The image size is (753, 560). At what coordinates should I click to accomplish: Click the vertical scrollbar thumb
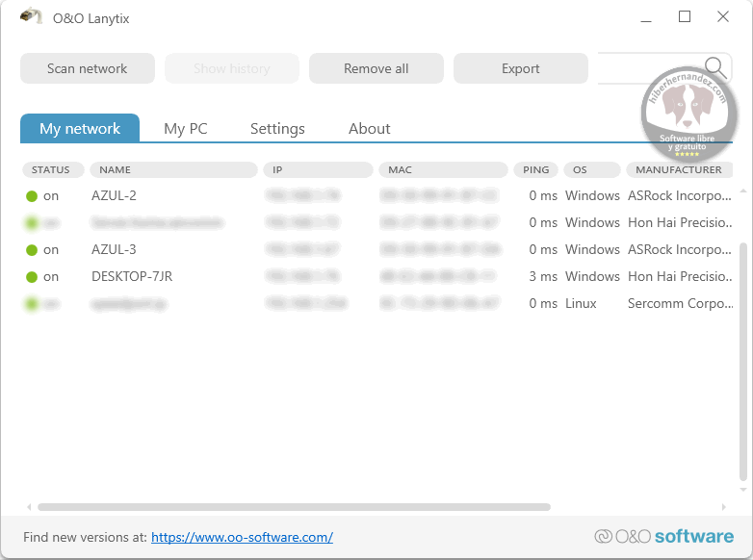pyautogui.click(x=743, y=362)
